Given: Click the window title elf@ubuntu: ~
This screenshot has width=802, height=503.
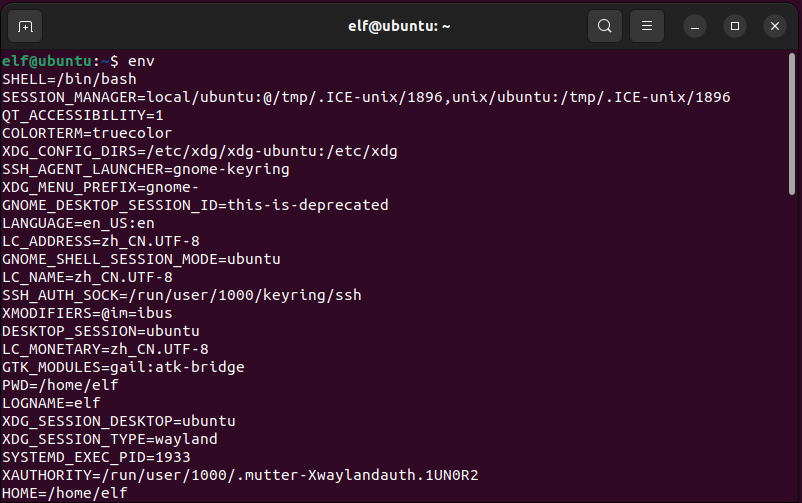Looking at the screenshot, I should 401,26.
